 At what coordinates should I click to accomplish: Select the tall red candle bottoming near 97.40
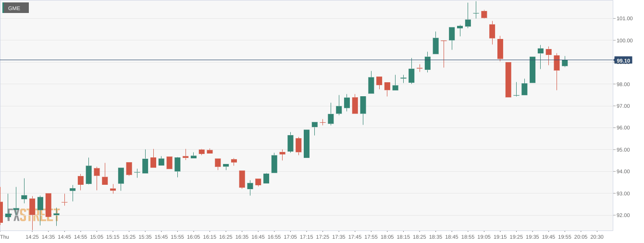pyautogui.click(x=508, y=79)
